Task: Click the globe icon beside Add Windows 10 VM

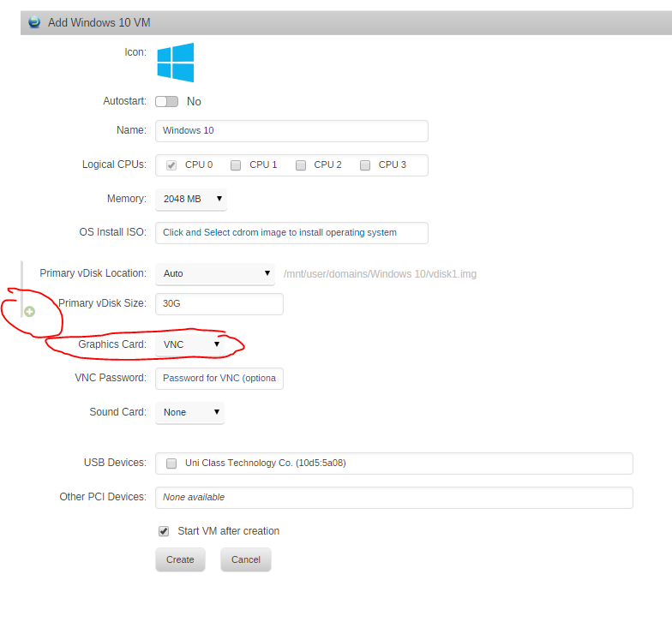Action: click(34, 22)
